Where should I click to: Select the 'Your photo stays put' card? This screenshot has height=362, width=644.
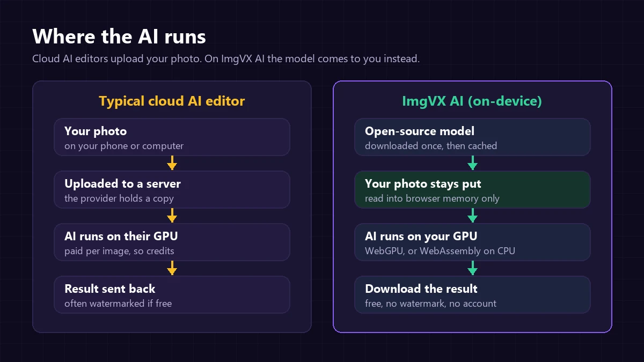click(472, 189)
